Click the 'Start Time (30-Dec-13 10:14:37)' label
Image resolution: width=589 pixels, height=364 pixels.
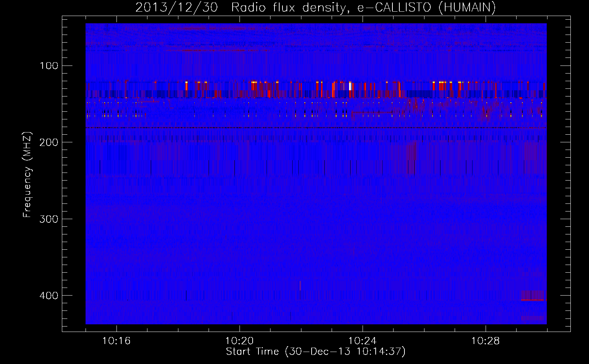point(316,352)
